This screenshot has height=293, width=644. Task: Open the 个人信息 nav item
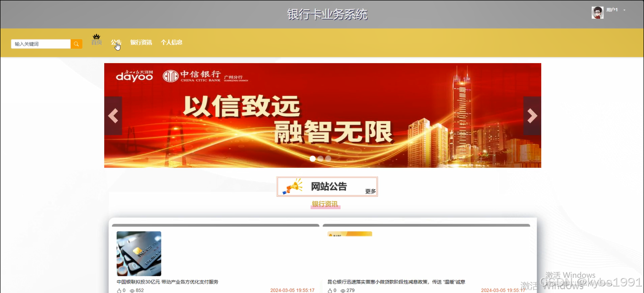[x=172, y=42]
